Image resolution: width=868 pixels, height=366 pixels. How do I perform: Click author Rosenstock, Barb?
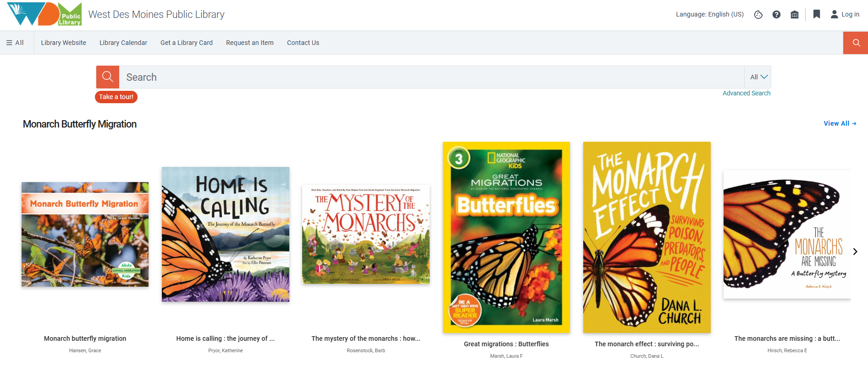coord(366,350)
